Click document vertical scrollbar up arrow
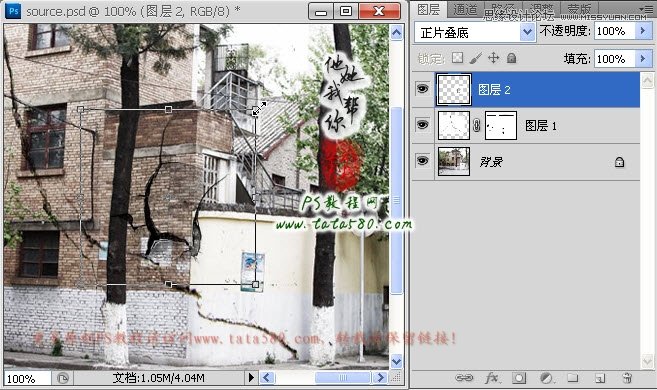 coord(396,32)
